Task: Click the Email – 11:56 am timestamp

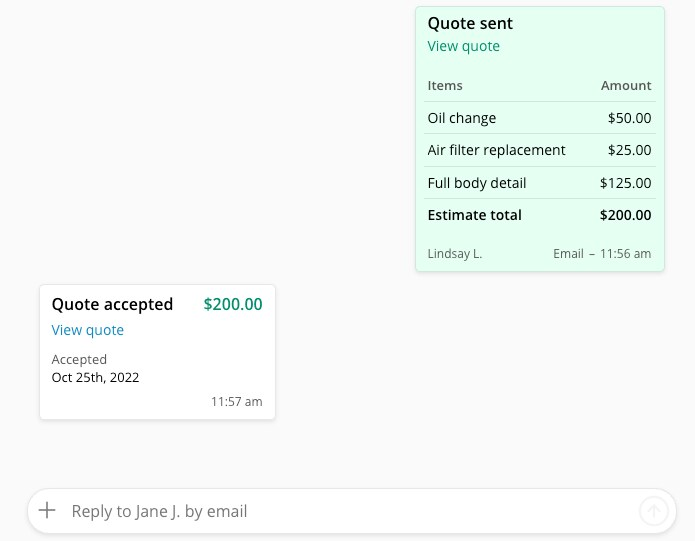Action: coord(602,254)
